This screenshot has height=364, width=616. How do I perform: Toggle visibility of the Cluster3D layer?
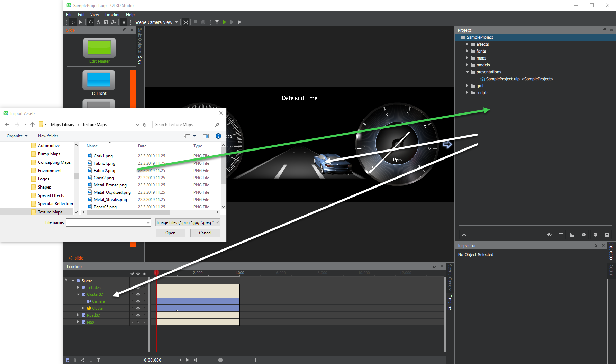pyautogui.click(x=138, y=294)
